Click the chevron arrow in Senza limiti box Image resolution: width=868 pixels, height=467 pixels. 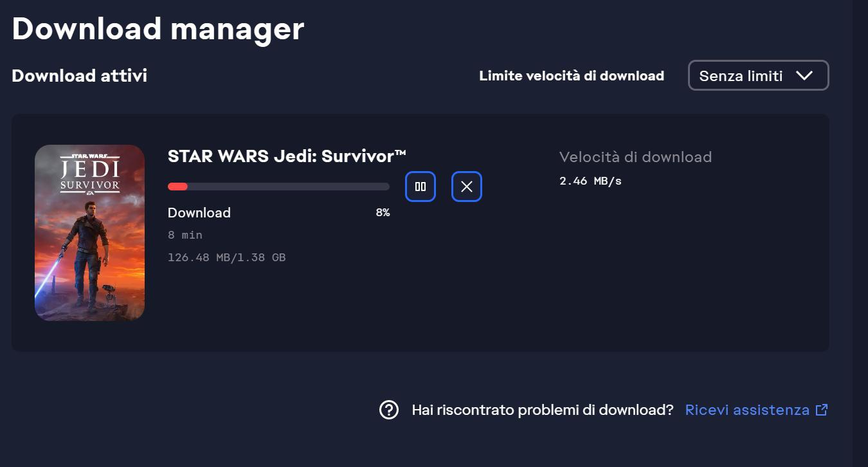click(804, 75)
